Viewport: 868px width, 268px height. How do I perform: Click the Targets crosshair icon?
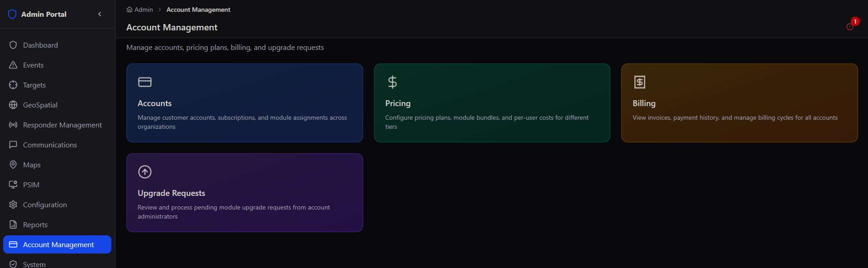point(13,85)
